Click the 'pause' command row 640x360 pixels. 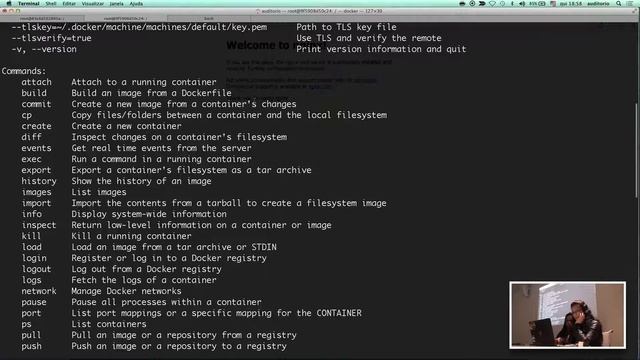pyautogui.click(x=141, y=302)
